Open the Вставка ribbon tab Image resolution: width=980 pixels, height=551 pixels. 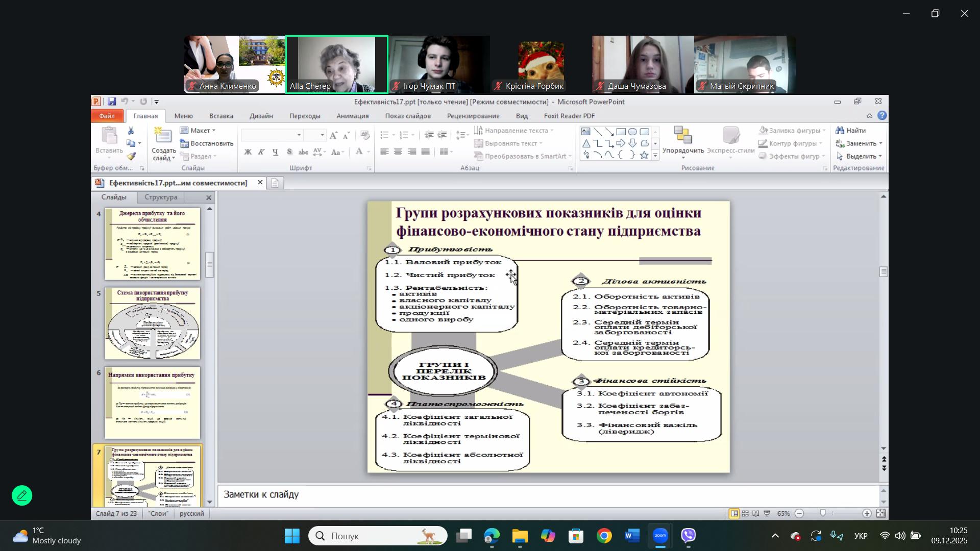pos(221,116)
